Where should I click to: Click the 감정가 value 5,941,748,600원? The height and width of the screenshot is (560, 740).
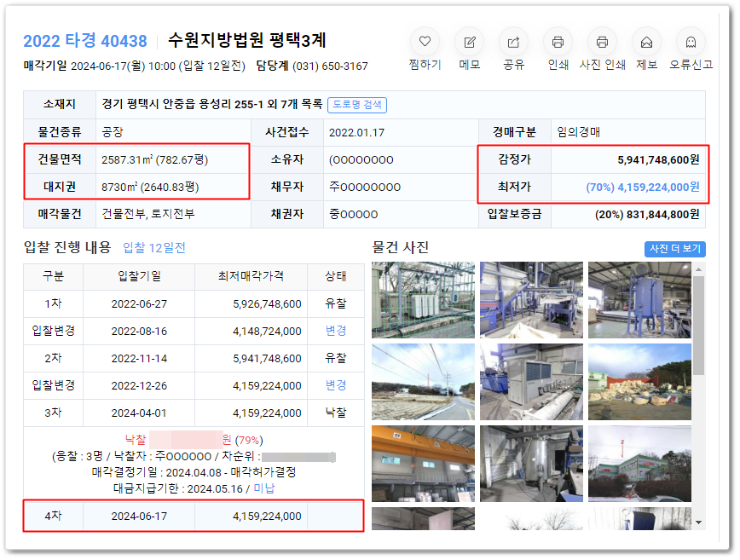point(658,160)
